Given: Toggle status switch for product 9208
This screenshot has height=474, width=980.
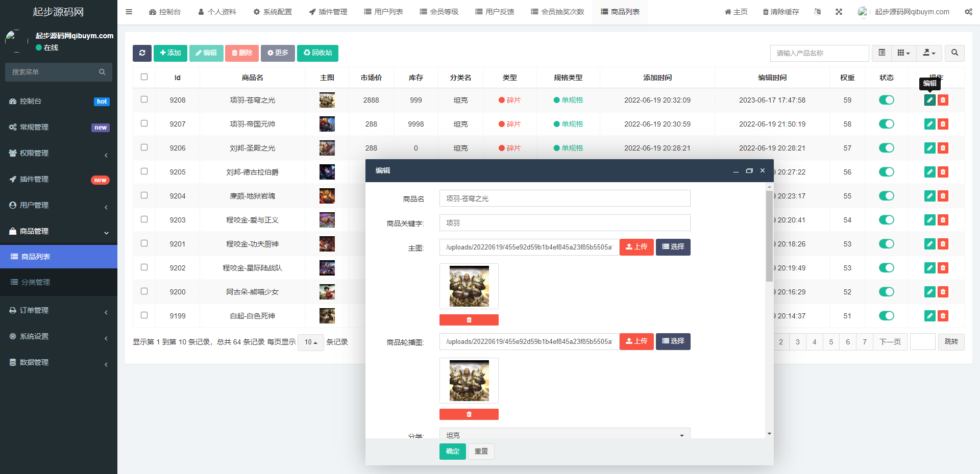Looking at the screenshot, I should (886, 100).
